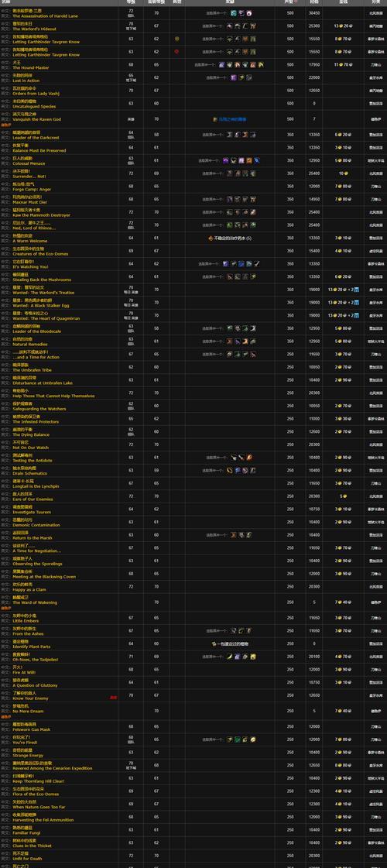Sort by the 金钱 column header

343,3
